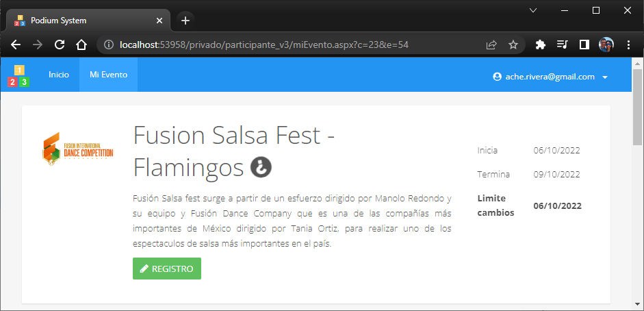Open the Inicio menu item
Screen dimensions: 644x311
[x=59, y=75]
